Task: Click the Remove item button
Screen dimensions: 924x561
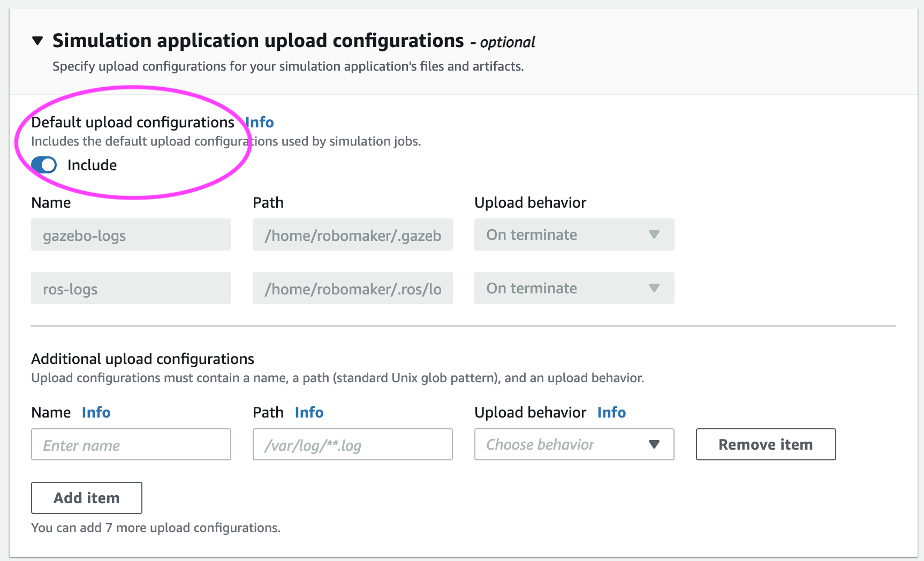Action: pyautogui.click(x=765, y=444)
